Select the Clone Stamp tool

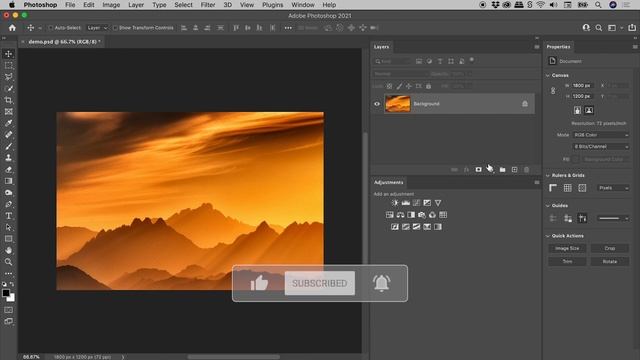point(8,158)
